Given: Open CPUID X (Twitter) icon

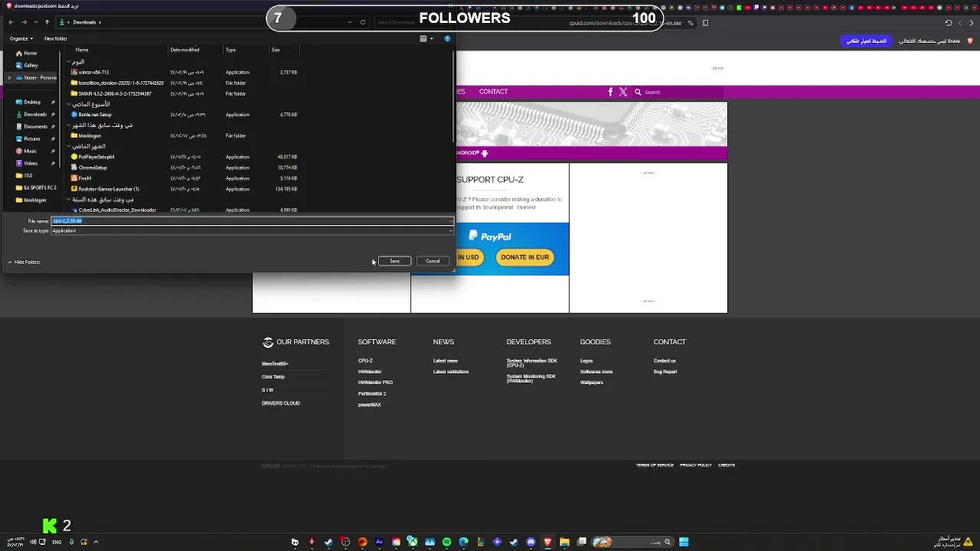Looking at the screenshot, I should pyautogui.click(x=623, y=92).
